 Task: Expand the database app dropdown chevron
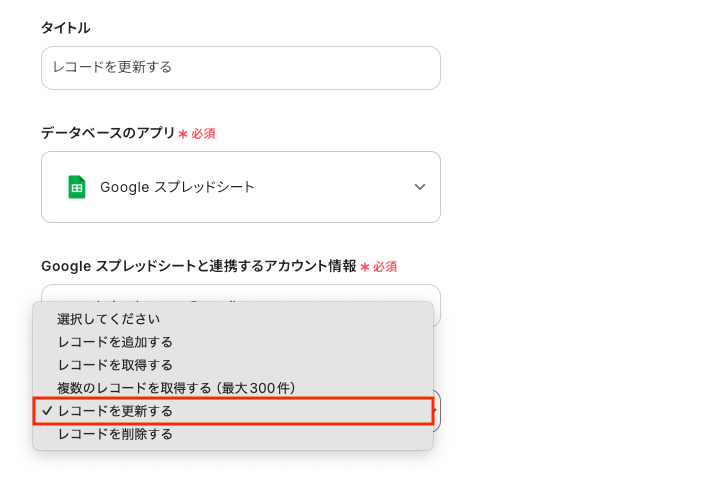pyautogui.click(x=420, y=187)
